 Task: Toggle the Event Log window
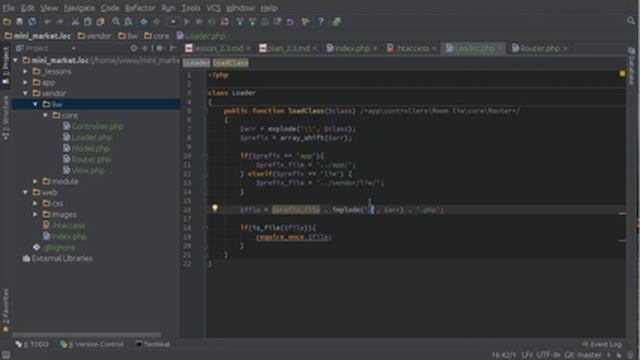point(602,344)
